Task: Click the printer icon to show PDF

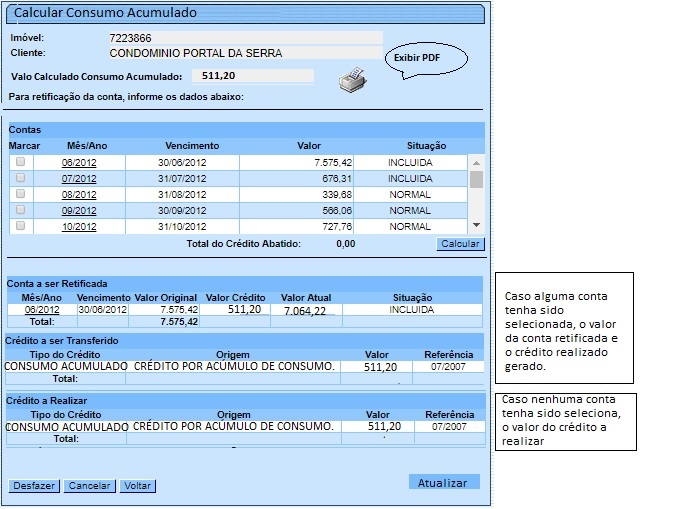Action: pyautogui.click(x=351, y=80)
